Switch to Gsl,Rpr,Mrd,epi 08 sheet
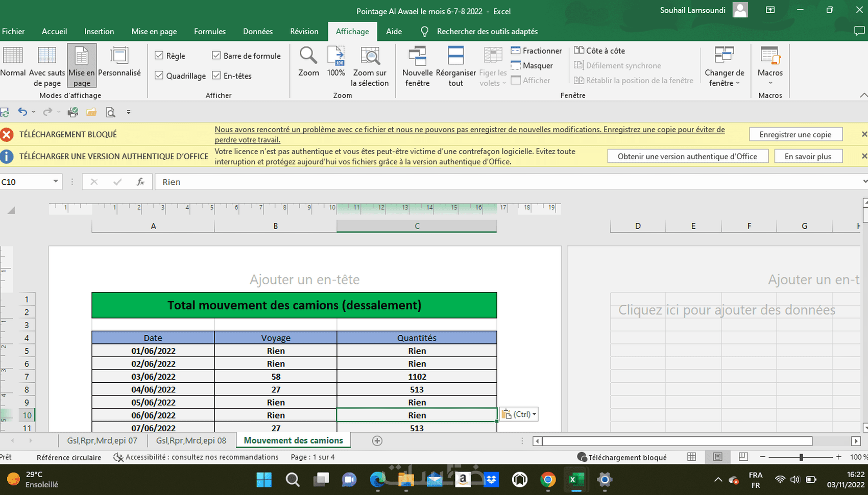Viewport: 868px width, 495px height. (x=191, y=440)
